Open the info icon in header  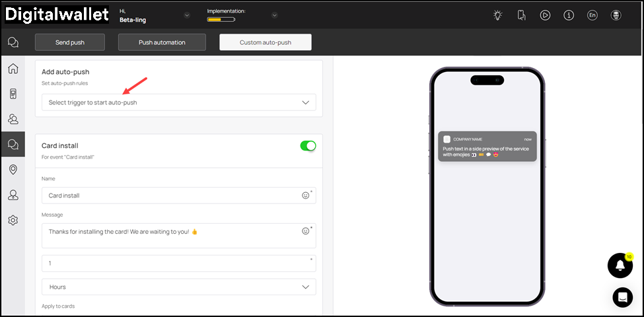coord(569,15)
